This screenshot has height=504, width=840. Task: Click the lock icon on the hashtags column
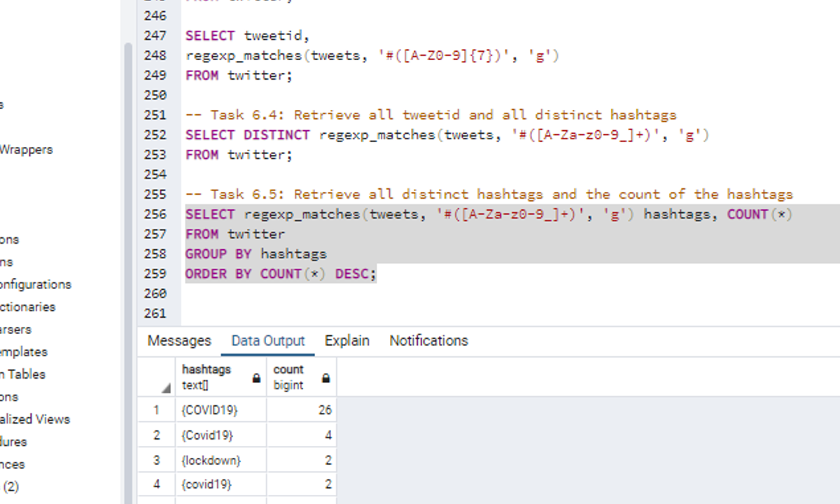point(256,377)
